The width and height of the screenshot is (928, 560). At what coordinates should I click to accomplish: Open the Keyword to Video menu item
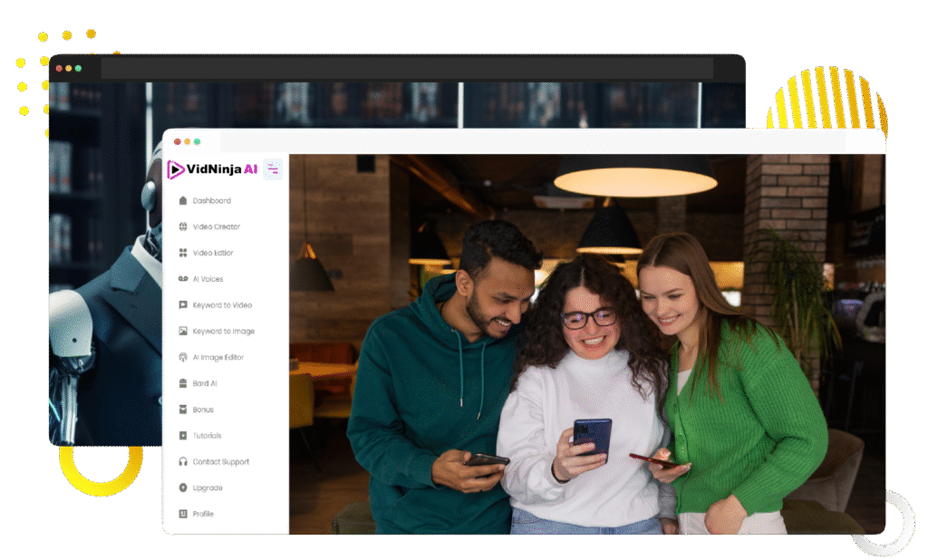(222, 305)
